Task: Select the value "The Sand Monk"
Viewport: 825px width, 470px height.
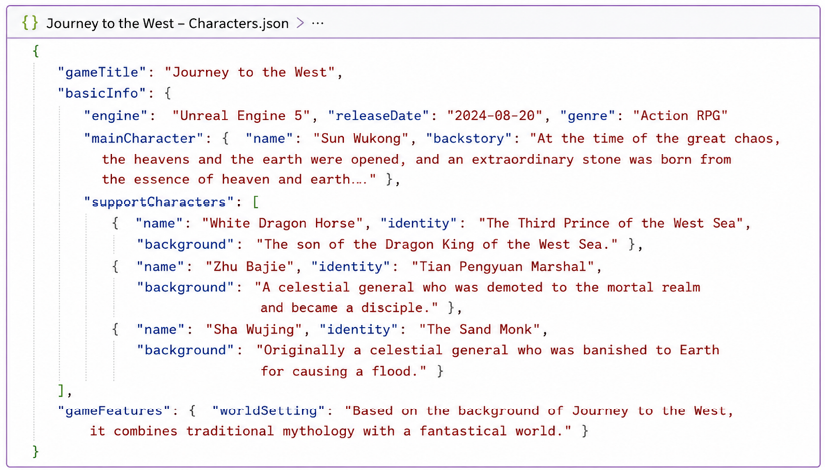Action: click(x=479, y=329)
